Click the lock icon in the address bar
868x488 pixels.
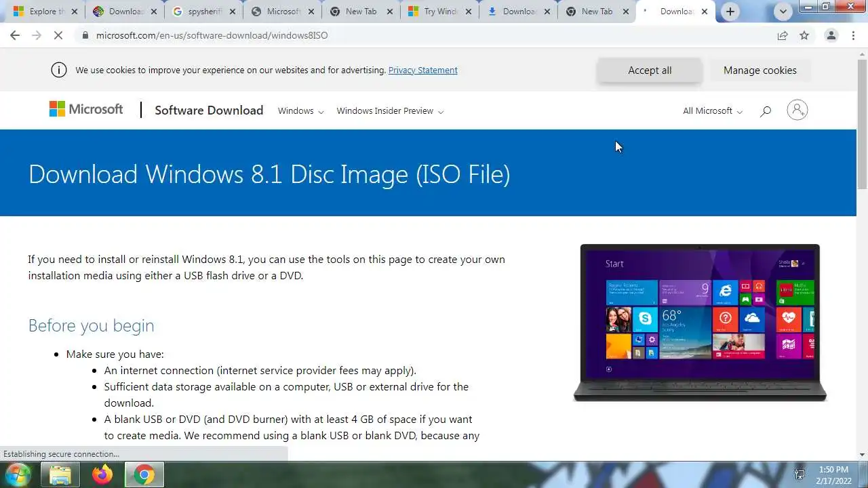tap(85, 35)
